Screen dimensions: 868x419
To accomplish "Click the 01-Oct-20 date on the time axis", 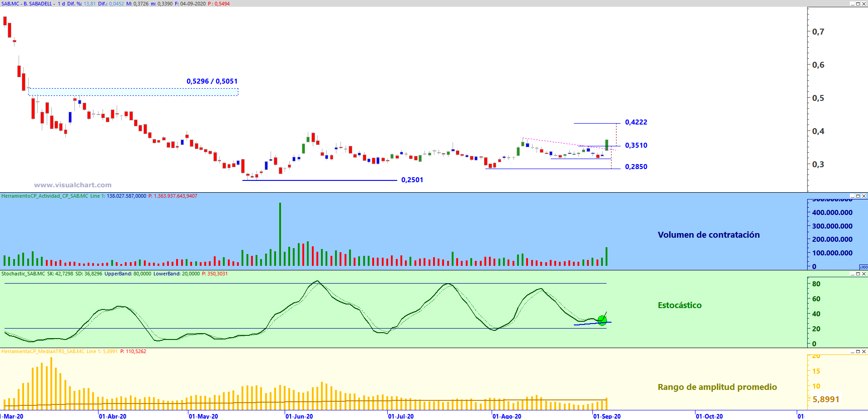I will coord(709,416).
